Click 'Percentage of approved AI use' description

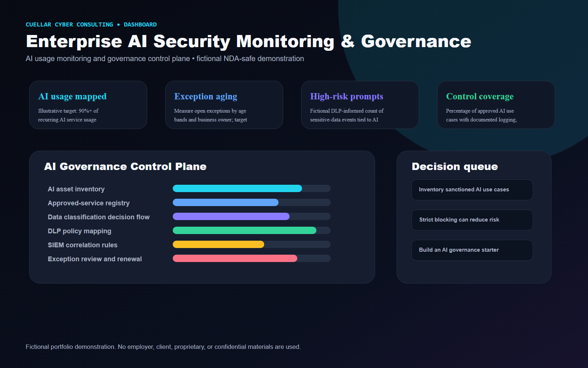tap(480, 111)
